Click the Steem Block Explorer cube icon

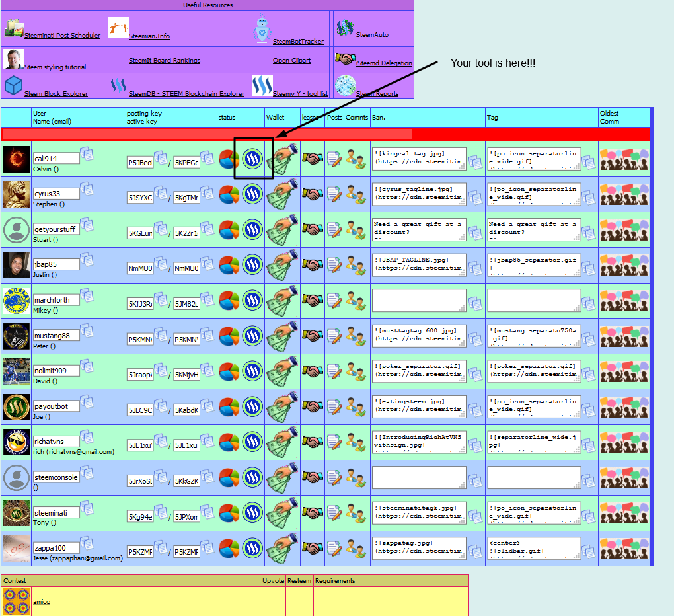pyautogui.click(x=13, y=85)
